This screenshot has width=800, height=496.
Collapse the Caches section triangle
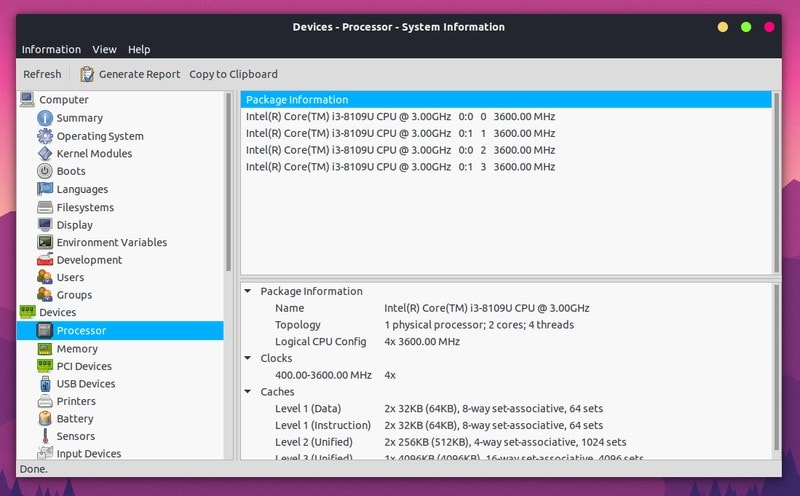[x=248, y=392]
